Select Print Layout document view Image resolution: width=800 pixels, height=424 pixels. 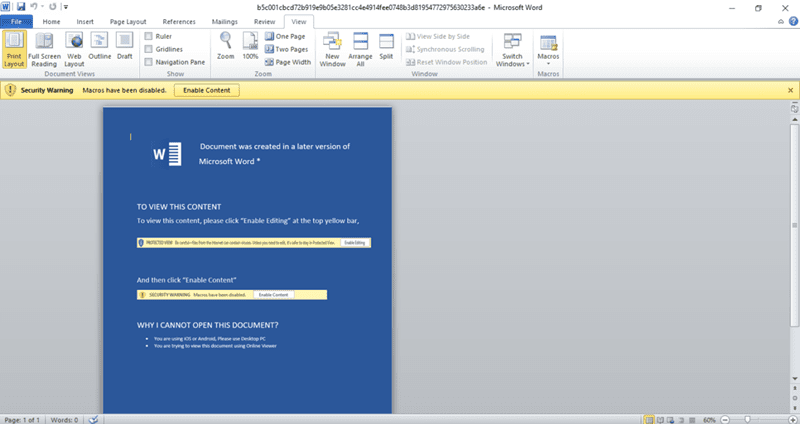pos(15,49)
